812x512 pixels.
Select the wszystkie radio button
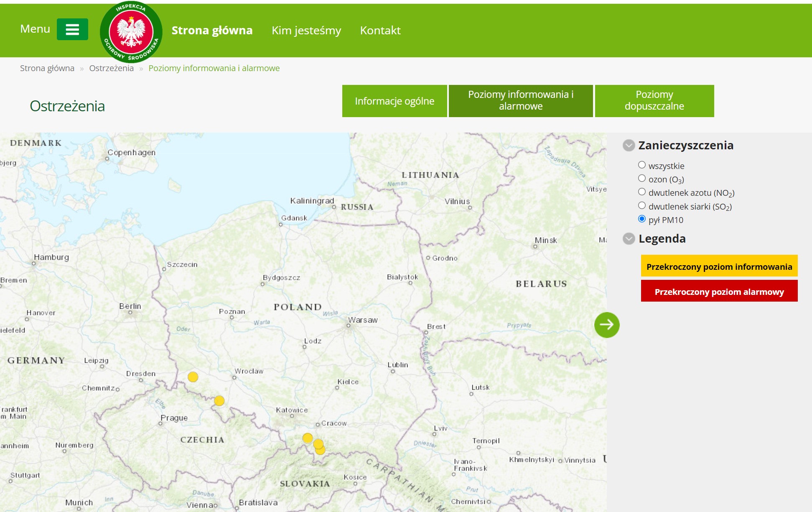point(642,165)
